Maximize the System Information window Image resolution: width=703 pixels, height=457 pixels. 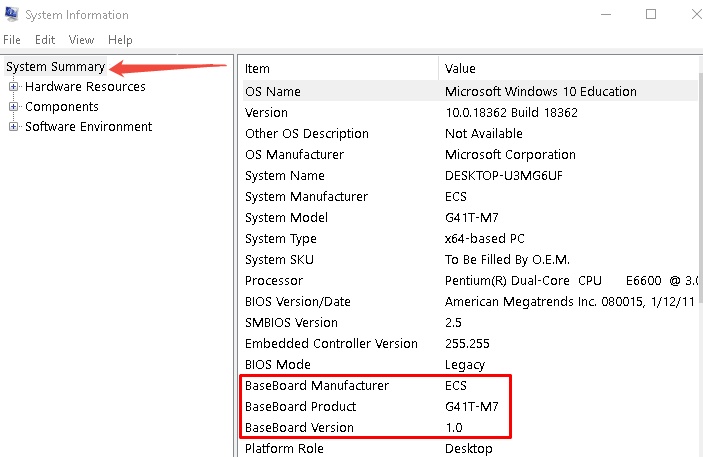pyautogui.click(x=651, y=14)
